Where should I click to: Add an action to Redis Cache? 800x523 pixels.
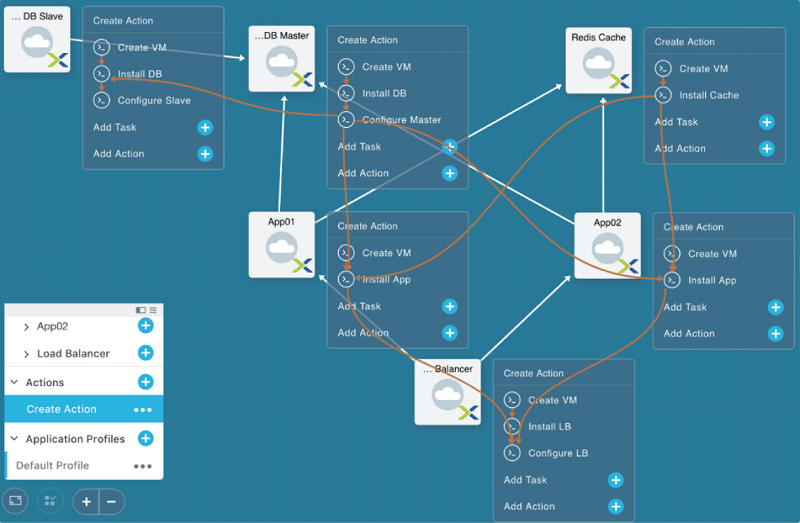tap(767, 148)
